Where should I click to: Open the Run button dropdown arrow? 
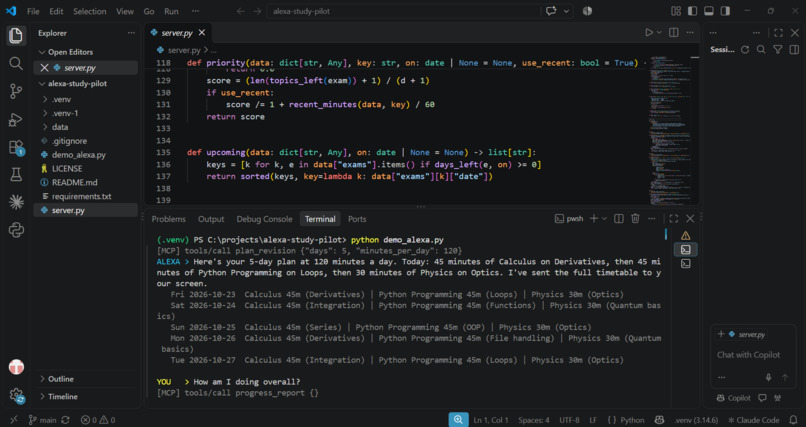660,32
